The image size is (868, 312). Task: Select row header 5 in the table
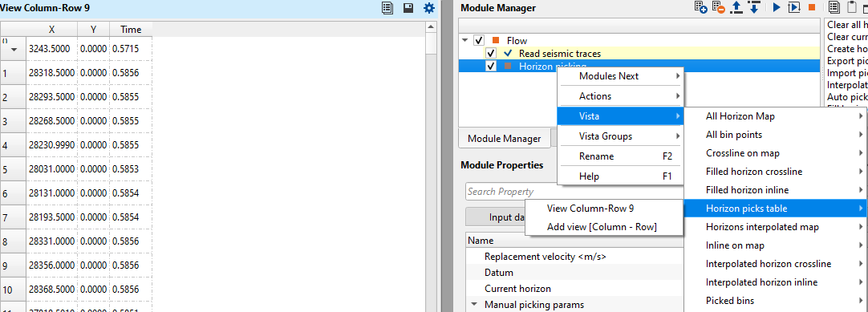click(12, 168)
